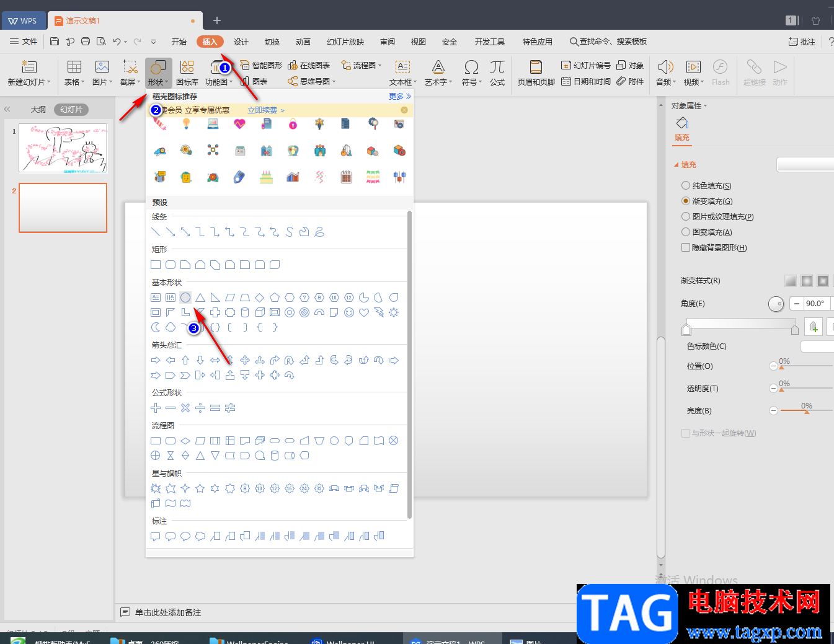Image resolution: width=834 pixels, height=644 pixels.
Task: Click the Online Chart (在线图表) icon
Action: (309, 65)
